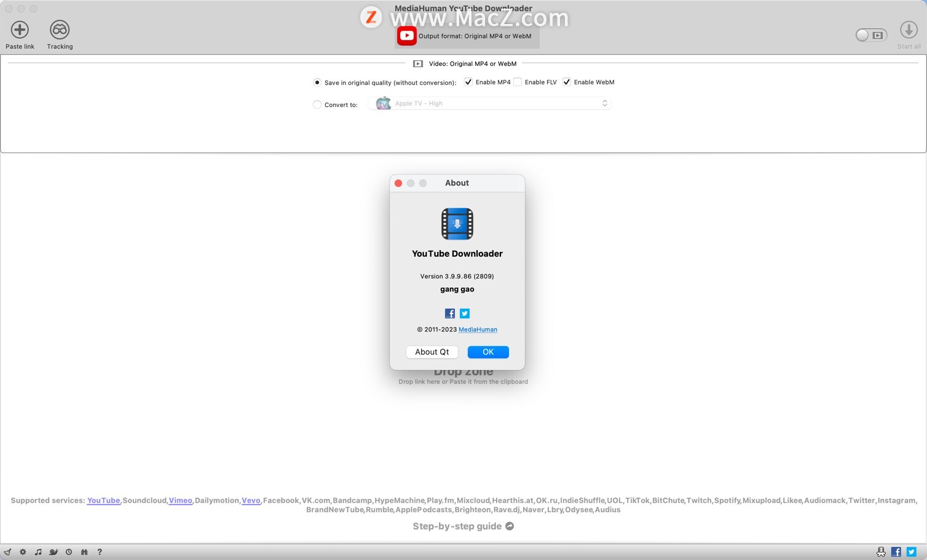Click the snail speed limit icon

pos(53,552)
